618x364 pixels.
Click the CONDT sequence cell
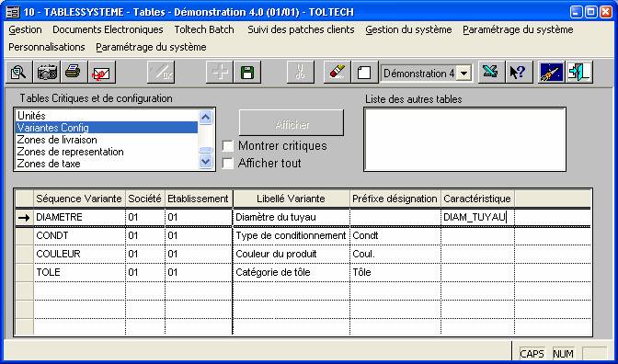(x=79, y=235)
